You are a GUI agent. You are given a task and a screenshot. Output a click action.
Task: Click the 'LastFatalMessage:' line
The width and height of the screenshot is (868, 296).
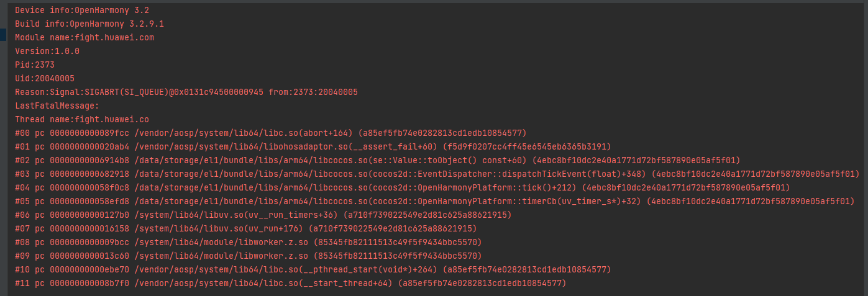tap(57, 106)
